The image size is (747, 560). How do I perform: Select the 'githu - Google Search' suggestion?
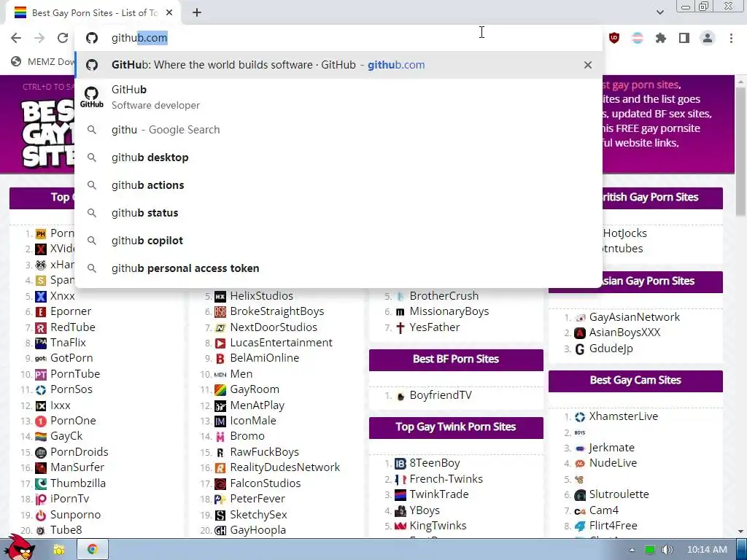point(338,130)
